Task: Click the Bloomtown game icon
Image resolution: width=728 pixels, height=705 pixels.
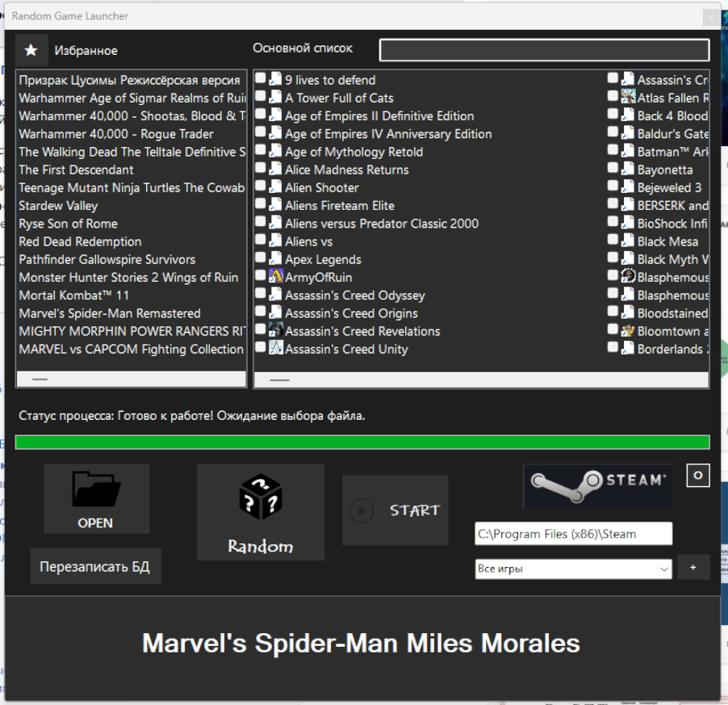Action: [x=628, y=329]
